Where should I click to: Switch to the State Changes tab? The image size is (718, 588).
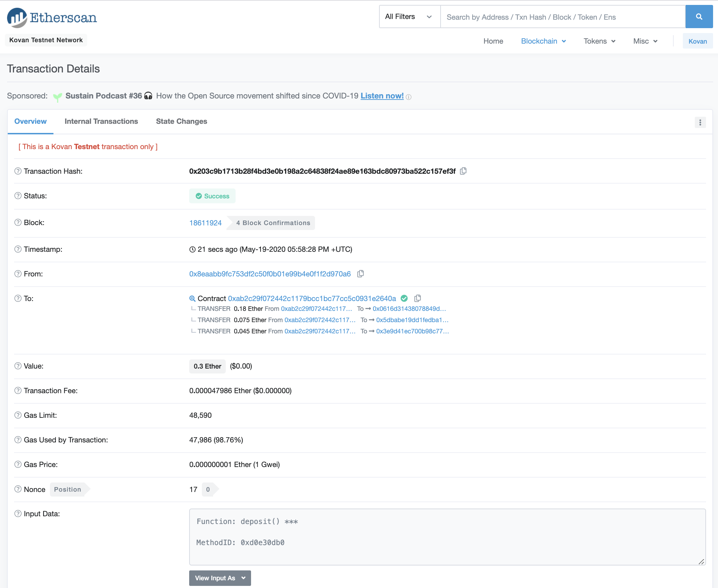(181, 121)
